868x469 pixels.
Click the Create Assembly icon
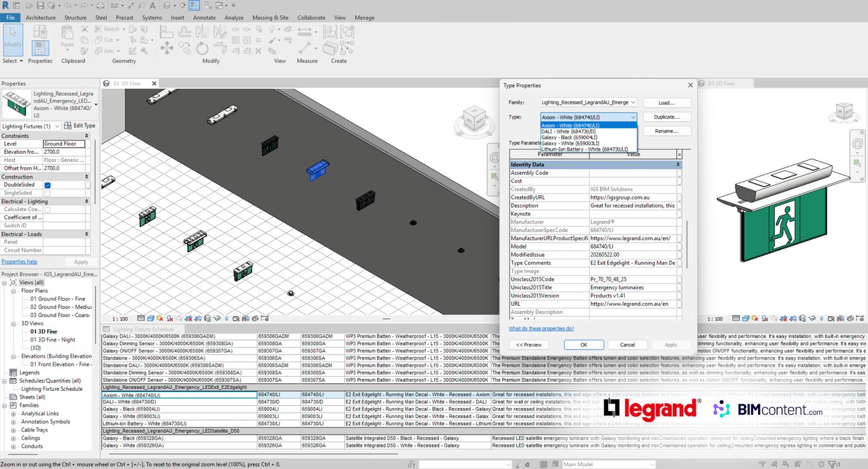pyautogui.click(x=330, y=31)
